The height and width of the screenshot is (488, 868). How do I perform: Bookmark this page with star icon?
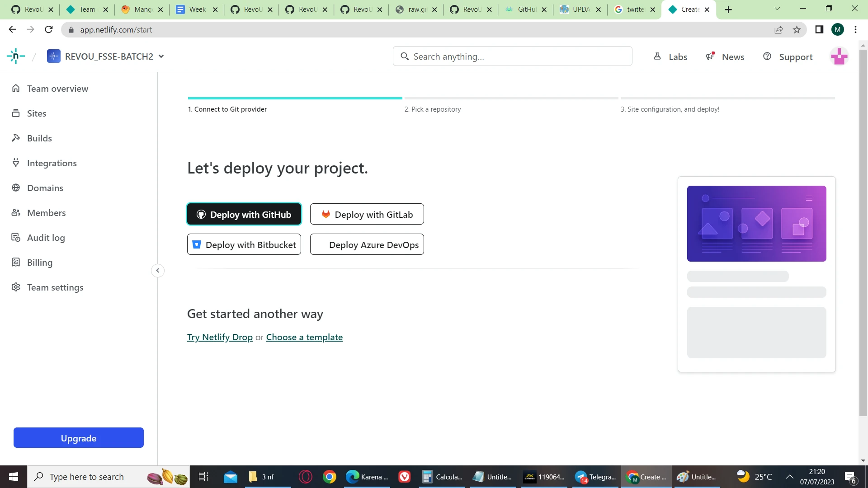797,30
